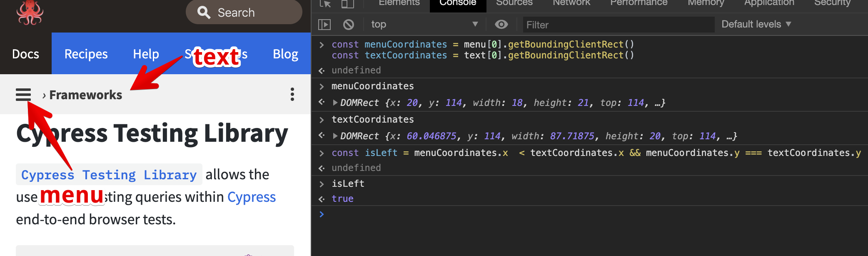Screen dimensions: 868x256
Task: Click the const isLeft assignment line
Action: pyautogui.click(x=596, y=153)
